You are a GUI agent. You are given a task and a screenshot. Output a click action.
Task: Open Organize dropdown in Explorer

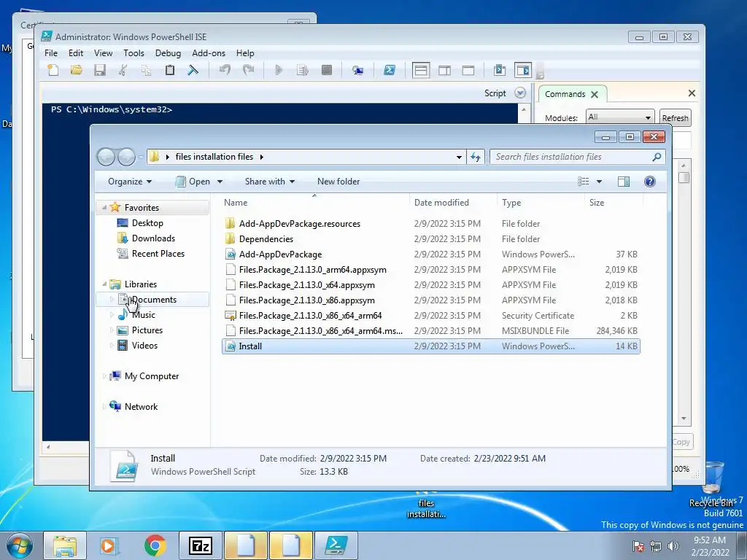click(x=130, y=182)
